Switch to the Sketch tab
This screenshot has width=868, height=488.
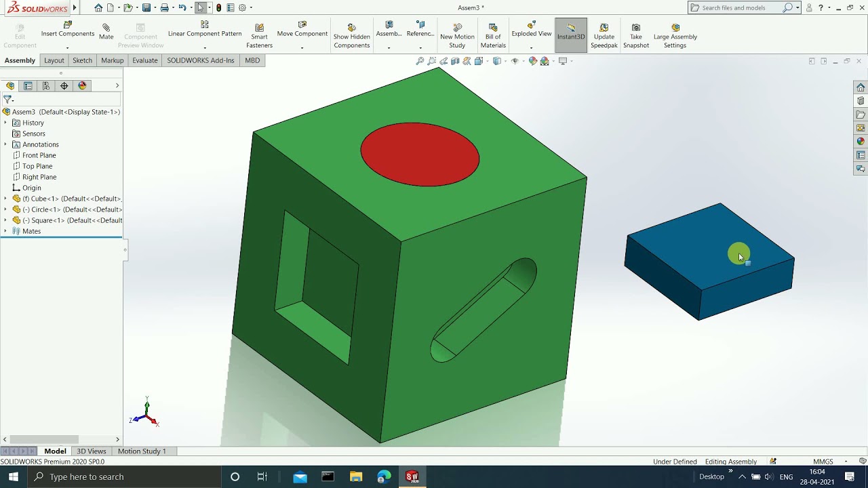click(x=82, y=60)
